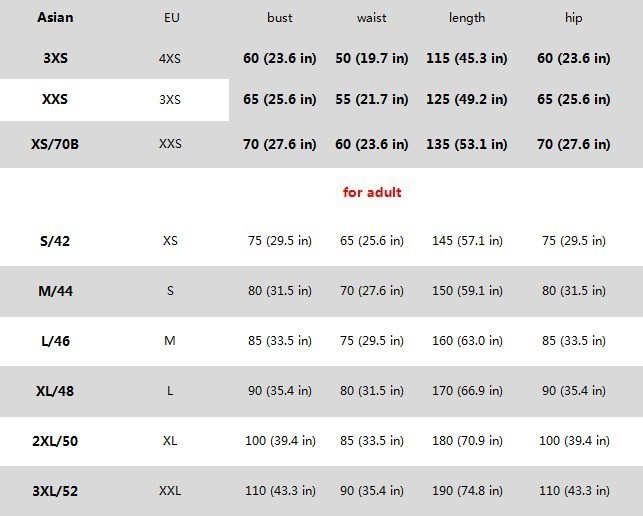The width and height of the screenshot is (643, 516).
Task: Click the 3XS Asian size label
Action: click(55, 58)
